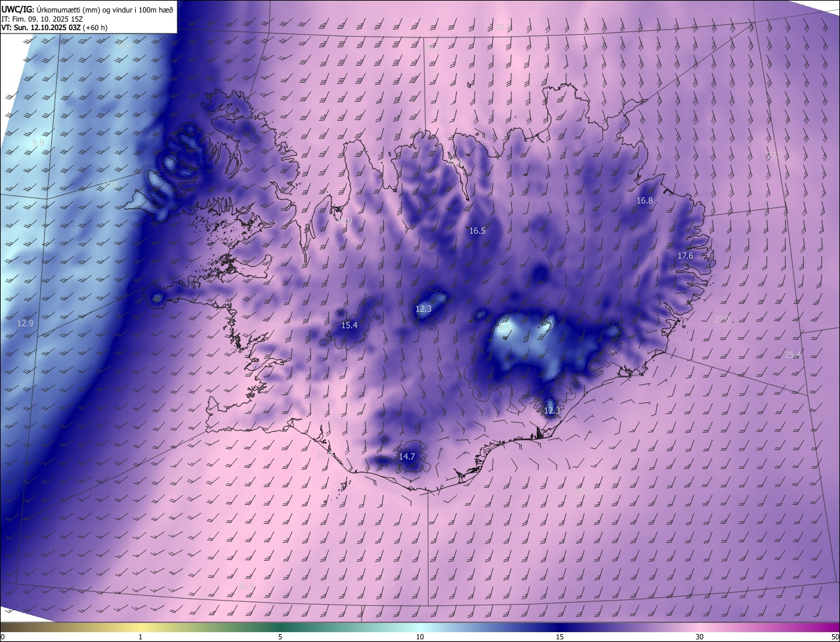Viewport: 840px width, 642px height.
Task: Click the 'VT: Sun. 12.10.2025 03Z (+60 h)' line
Action: (x=54, y=28)
